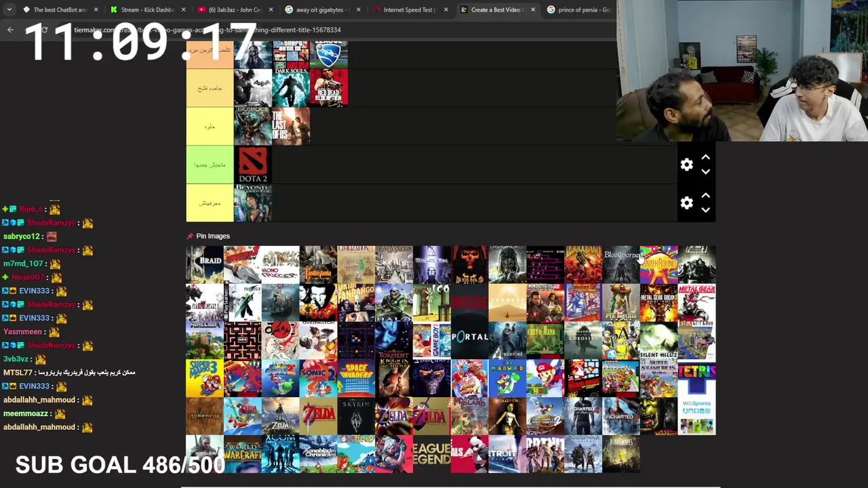
Task: Move Beyond Good & Evil tier row down
Action: (x=705, y=210)
